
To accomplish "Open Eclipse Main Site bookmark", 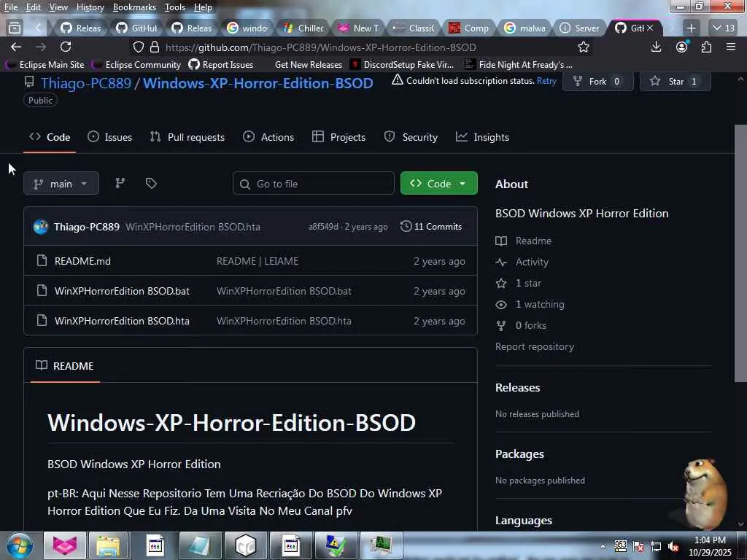I will 45,64.
